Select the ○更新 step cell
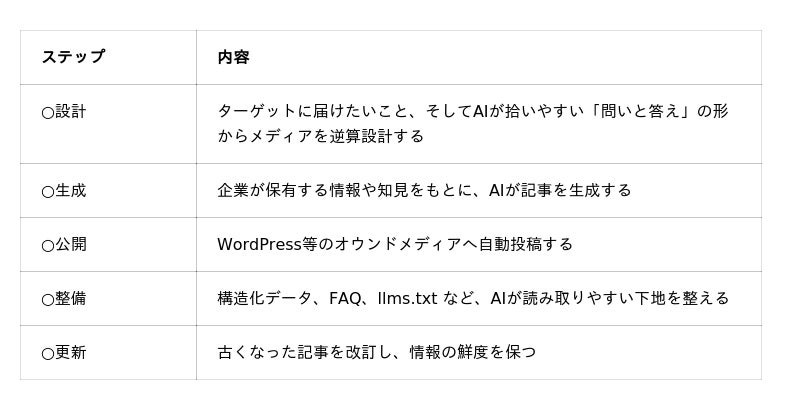Viewport: 800px width, 410px height. point(108,353)
